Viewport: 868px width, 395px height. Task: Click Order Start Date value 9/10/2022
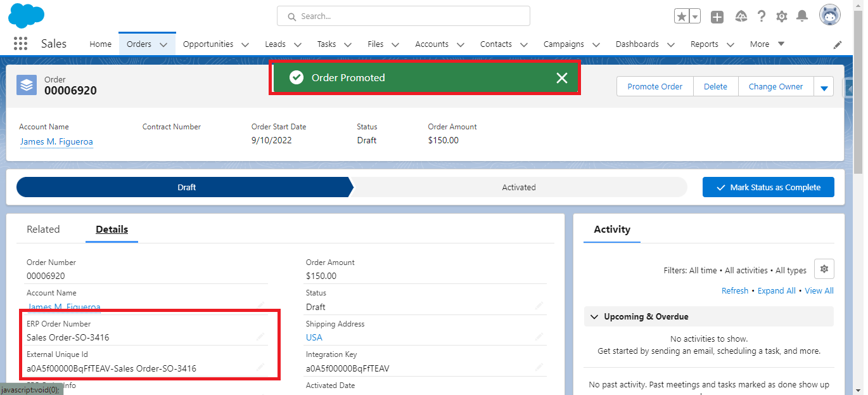(272, 140)
